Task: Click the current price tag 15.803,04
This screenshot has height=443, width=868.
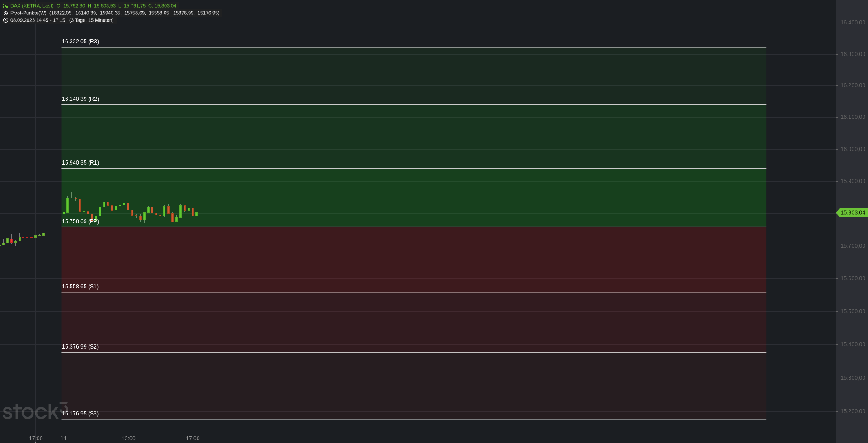Action: (x=852, y=212)
